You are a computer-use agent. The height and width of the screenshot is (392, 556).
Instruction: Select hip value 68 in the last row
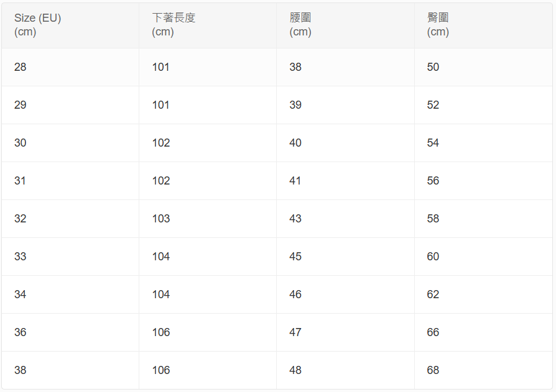pyautogui.click(x=433, y=370)
